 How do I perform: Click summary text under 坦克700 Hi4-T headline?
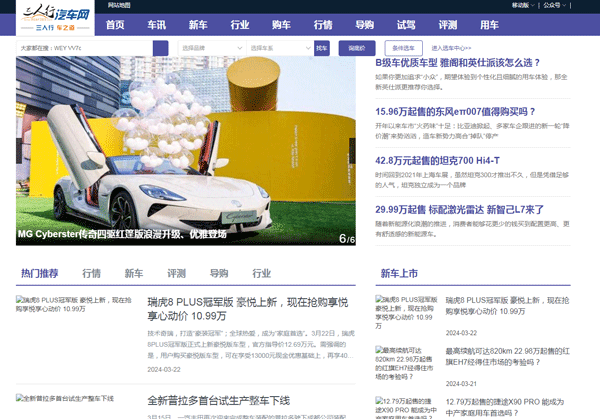tap(472, 180)
